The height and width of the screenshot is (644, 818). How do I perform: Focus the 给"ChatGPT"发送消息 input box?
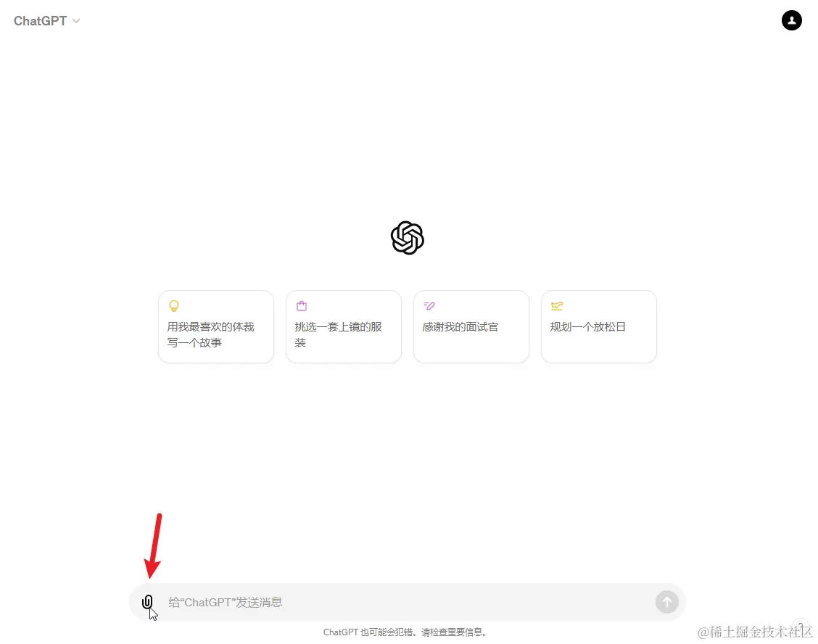(x=407, y=602)
